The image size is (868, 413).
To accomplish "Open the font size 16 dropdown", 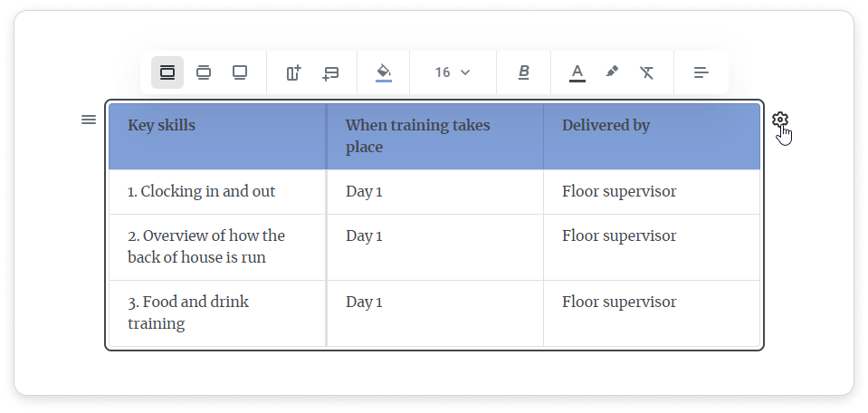I will pos(453,72).
